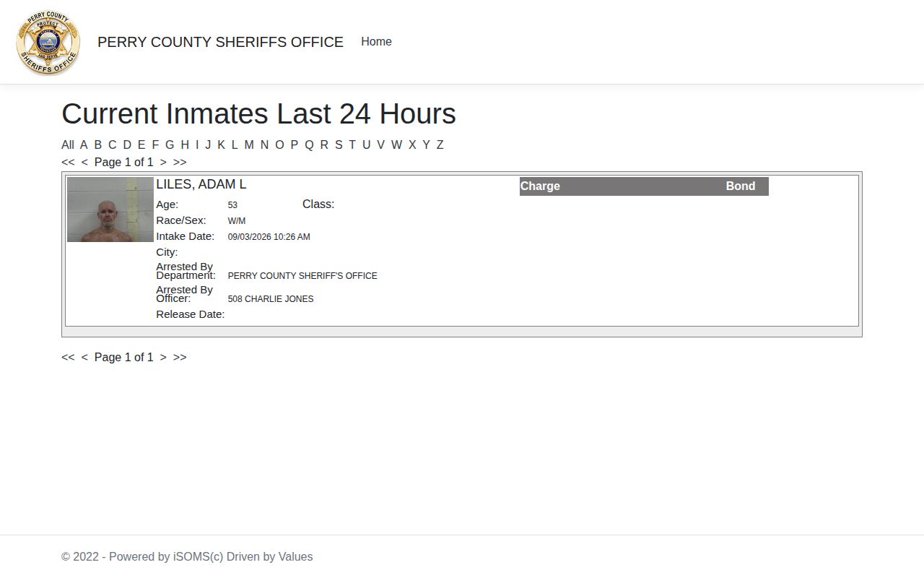Filter inmates by letter L
Image resolution: width=924 pixels, height=578 pixels.
click(x=235, y=144)
